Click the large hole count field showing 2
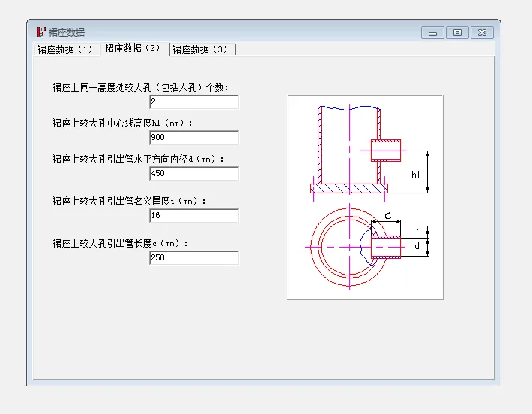The width and height of the screenshot is (532, 414). (x=194, y=101)
